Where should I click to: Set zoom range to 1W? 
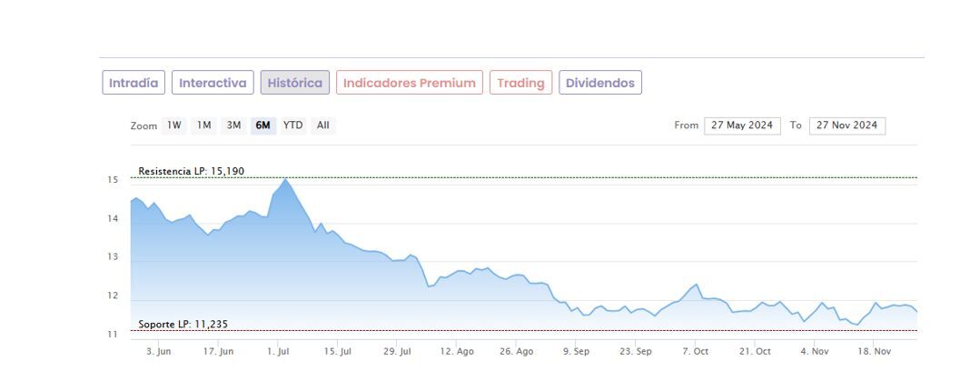click(x=174, y=125)
